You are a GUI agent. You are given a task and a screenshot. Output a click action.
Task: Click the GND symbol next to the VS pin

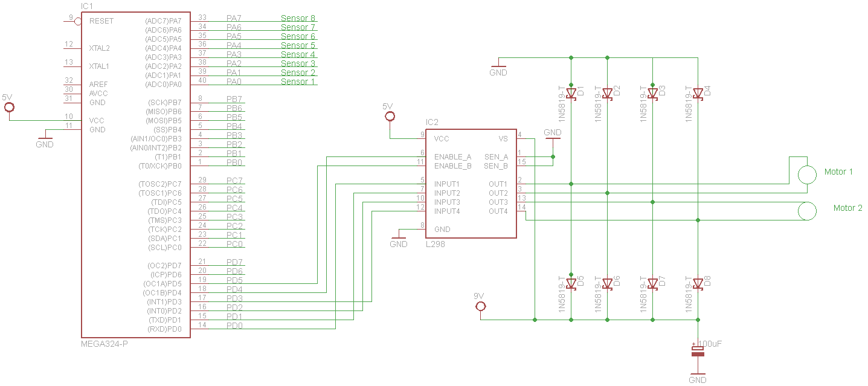click(553, 134)
